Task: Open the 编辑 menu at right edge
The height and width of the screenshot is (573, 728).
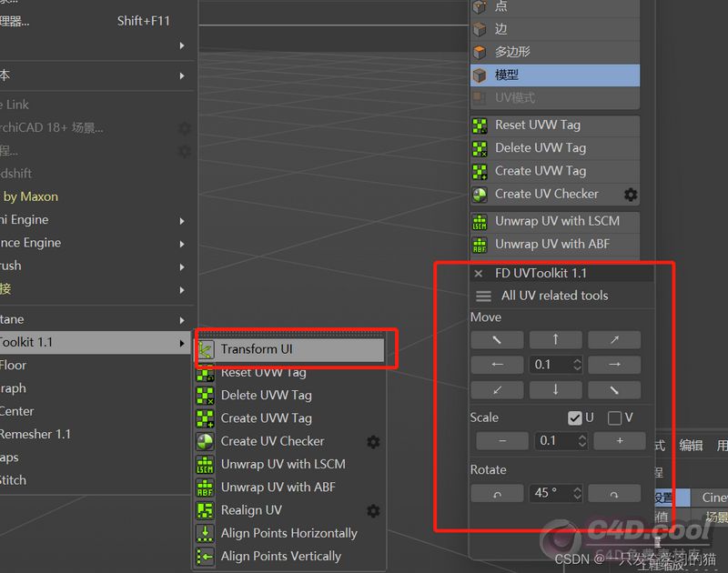Action: (x=691, y=446)
